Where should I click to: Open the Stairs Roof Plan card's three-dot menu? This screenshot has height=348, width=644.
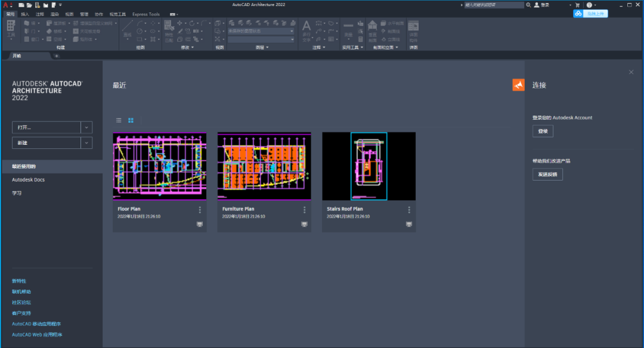pos(409,210)
